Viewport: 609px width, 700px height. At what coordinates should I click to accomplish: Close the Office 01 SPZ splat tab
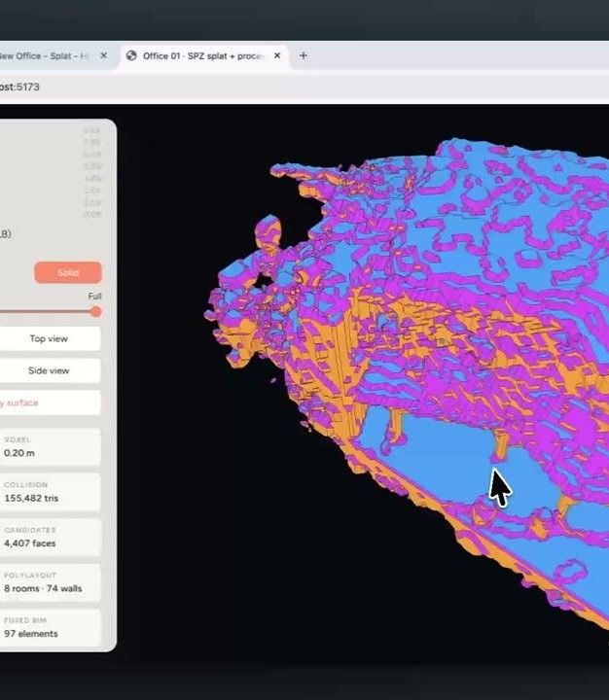[277, 55]
